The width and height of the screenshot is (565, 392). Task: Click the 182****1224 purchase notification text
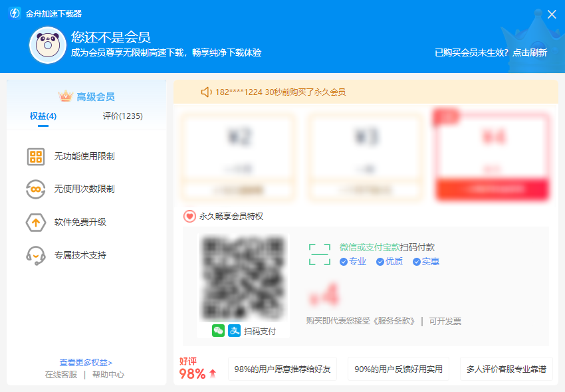pos(281,92)
